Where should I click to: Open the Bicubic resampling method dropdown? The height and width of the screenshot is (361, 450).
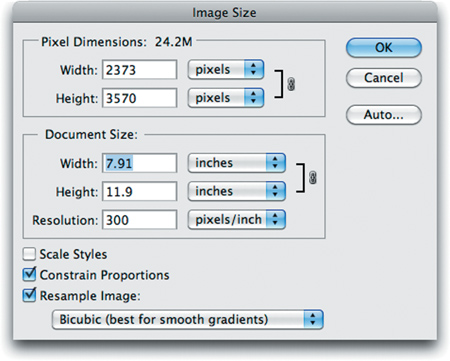pyautogui.click(x=188, y=319)
